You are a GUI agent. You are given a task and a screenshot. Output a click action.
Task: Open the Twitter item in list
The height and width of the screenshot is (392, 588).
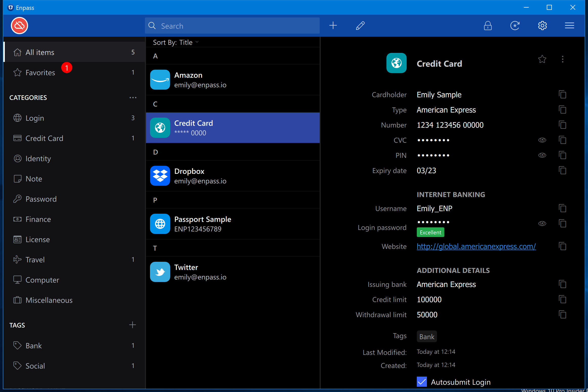pyautogui.click(x=233, y=272)
